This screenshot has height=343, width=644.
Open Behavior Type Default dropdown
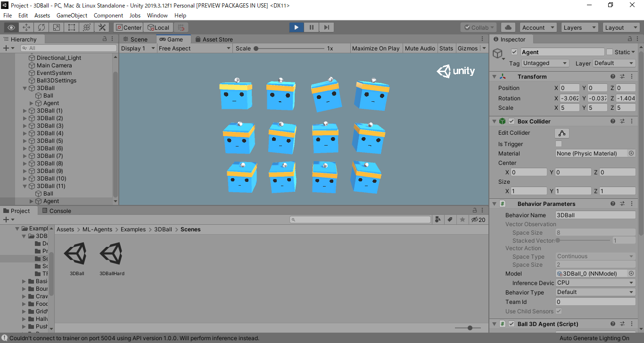[595, 292]
